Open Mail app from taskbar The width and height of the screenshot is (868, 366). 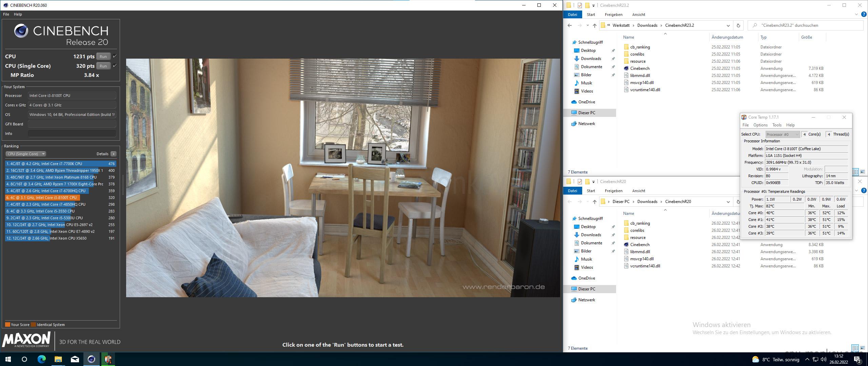pos(75,359)
